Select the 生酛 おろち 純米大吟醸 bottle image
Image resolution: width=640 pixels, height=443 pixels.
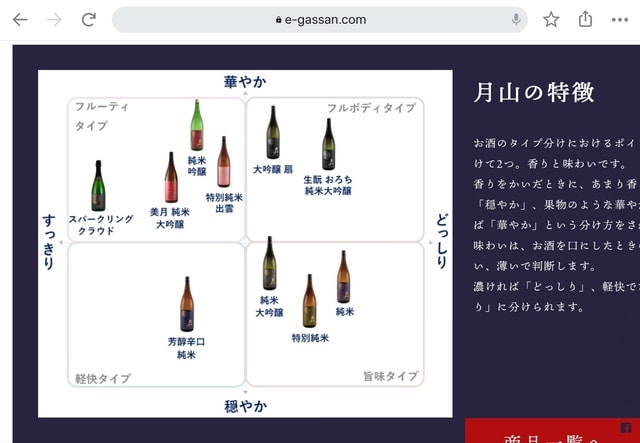pos(328,144)
